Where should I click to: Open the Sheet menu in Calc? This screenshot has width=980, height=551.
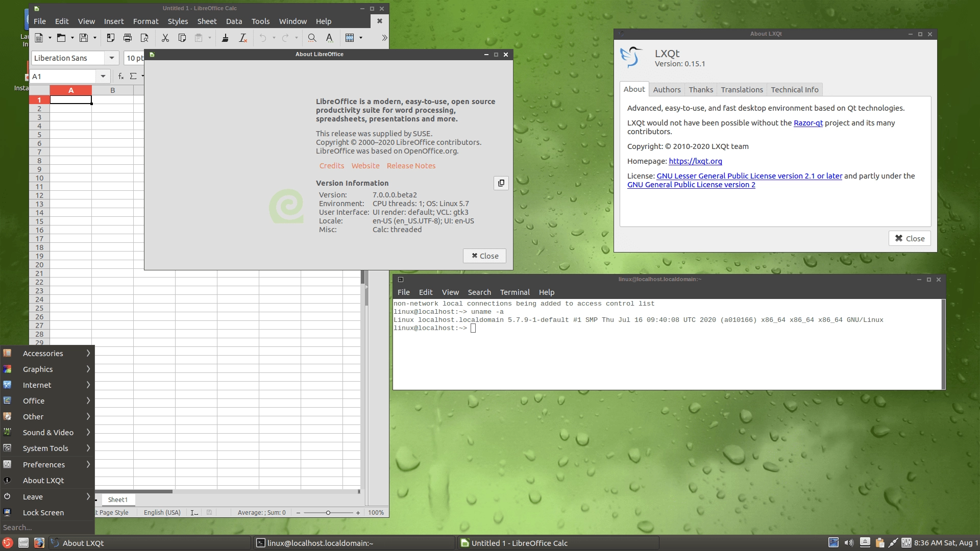(207, 21)
